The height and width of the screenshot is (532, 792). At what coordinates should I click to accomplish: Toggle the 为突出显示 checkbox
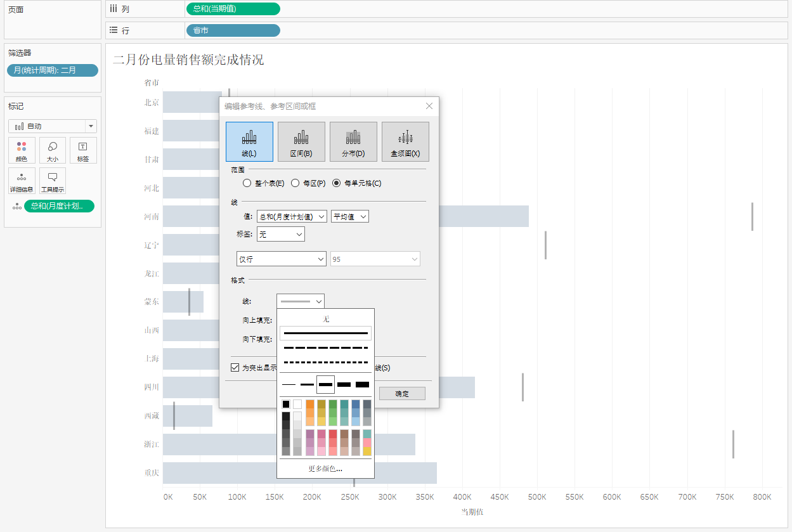pyautogui.click(x=235, y=368)
